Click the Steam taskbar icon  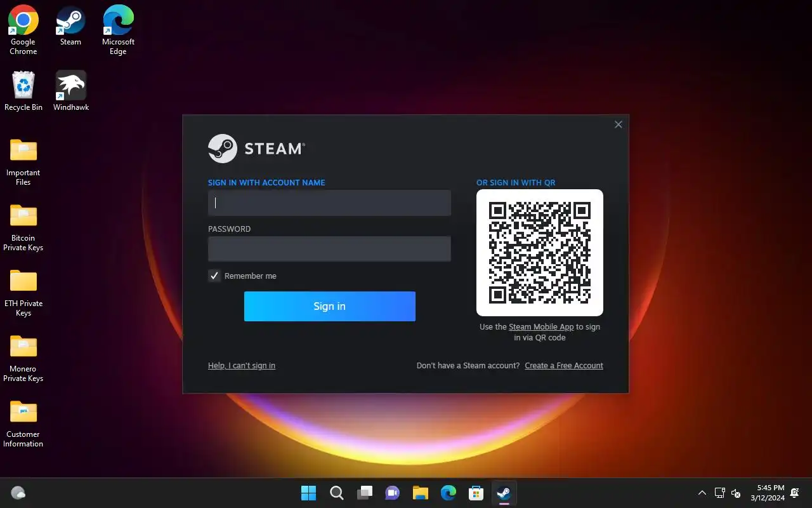(504, 493)
